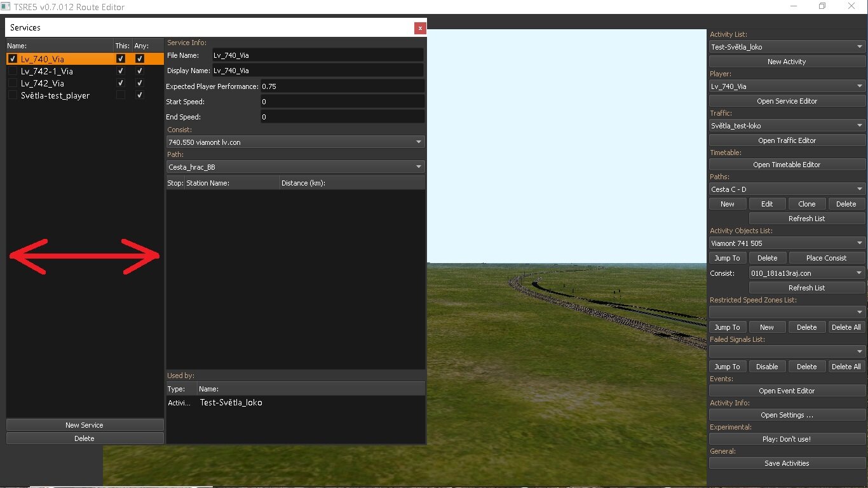868x488 pixels.
Task: Expand the Paths dropdown showing Cesta C - D
Action: pyautogui.click(x=787, y=189)
